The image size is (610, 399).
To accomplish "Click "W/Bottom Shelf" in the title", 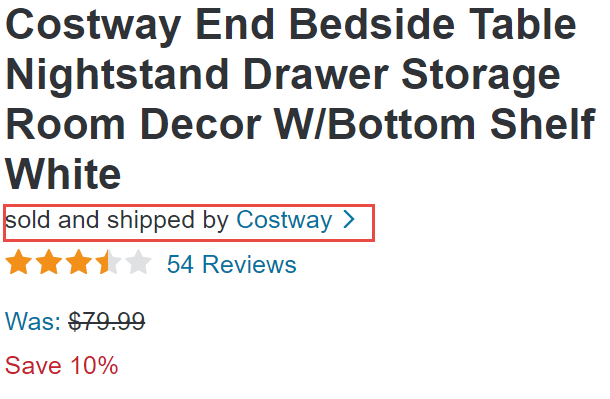I will tap(435, 124).
